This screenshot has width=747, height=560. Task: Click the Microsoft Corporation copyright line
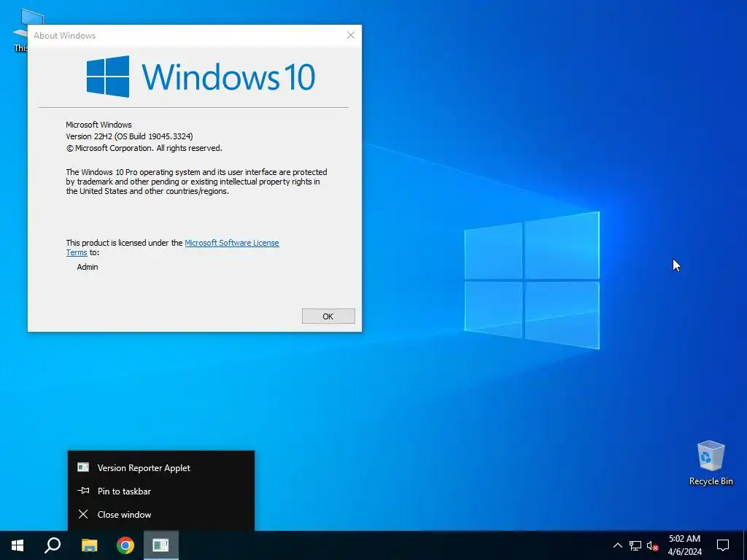[144, 148]
